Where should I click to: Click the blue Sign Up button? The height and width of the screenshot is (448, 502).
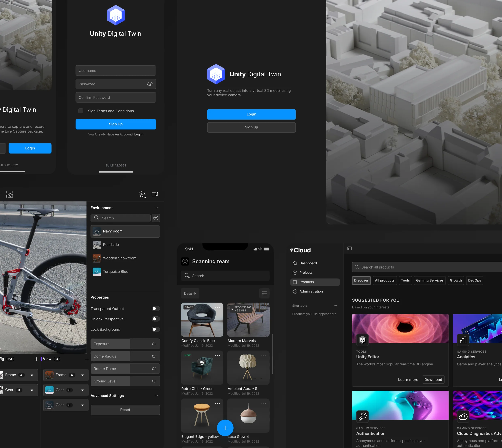116,124
